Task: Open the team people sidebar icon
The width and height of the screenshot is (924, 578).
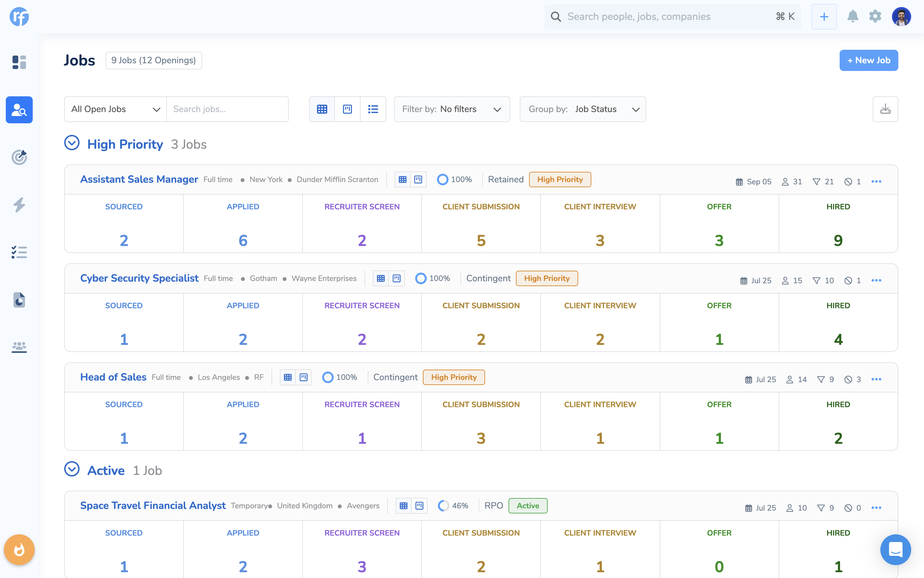Action: (x=19, y=347)
